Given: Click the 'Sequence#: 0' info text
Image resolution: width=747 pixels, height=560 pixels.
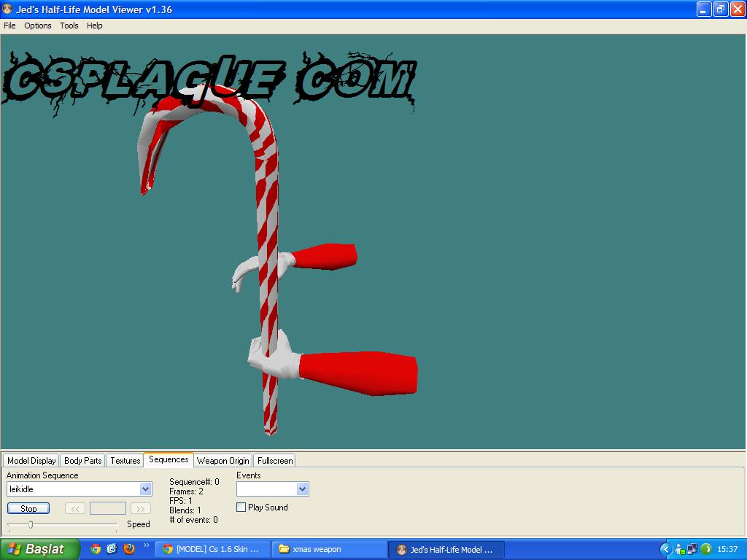Looking at the screenshot, I should (x=194, y=482).
